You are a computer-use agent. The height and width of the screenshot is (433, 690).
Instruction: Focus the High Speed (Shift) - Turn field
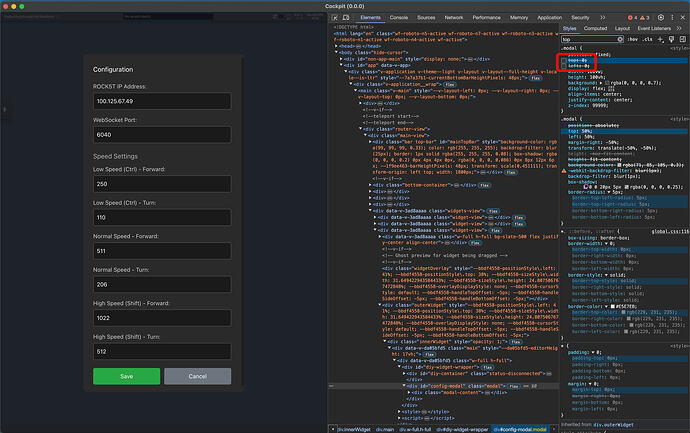click(x=162, y=352)
